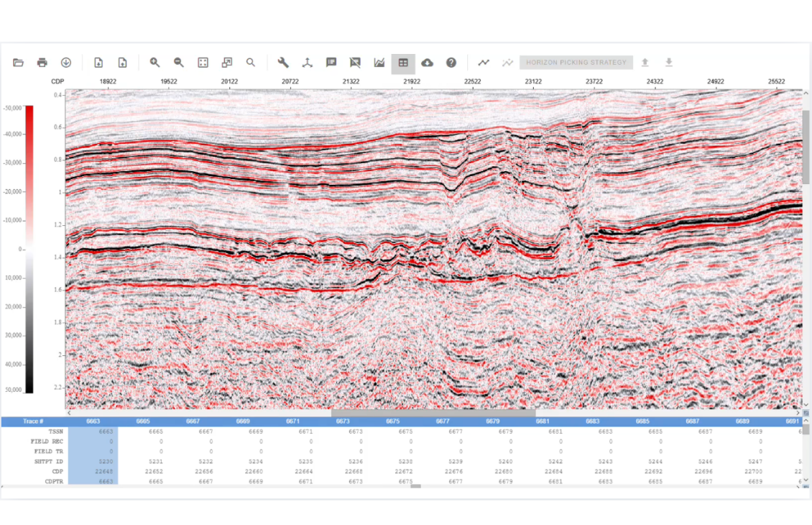Click SHTPT ID cell 5236
This screenshot has width=812, height=525.
tap(355, 461)
